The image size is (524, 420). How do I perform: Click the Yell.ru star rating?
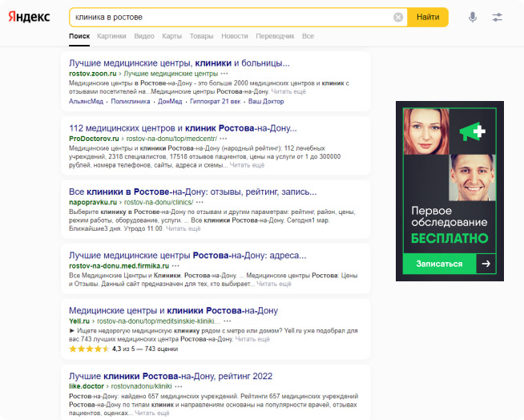[x=89, y=349]
